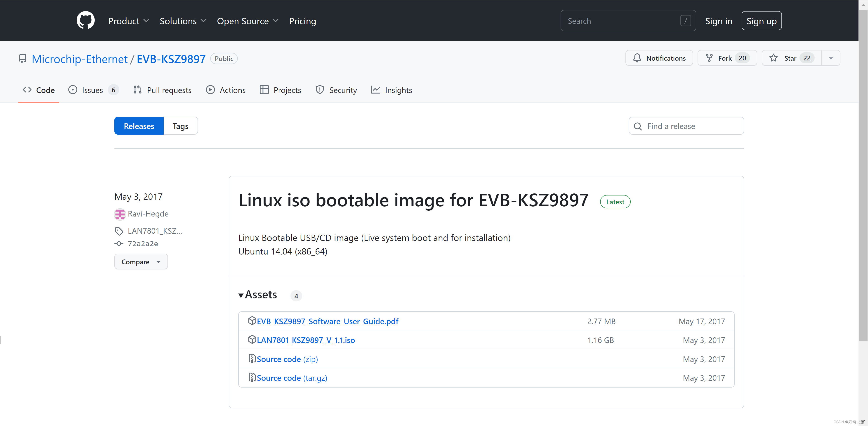This screenshot has width=868, height=426.
Task: Focus the top Search field
Action: [x=628, y=21]
